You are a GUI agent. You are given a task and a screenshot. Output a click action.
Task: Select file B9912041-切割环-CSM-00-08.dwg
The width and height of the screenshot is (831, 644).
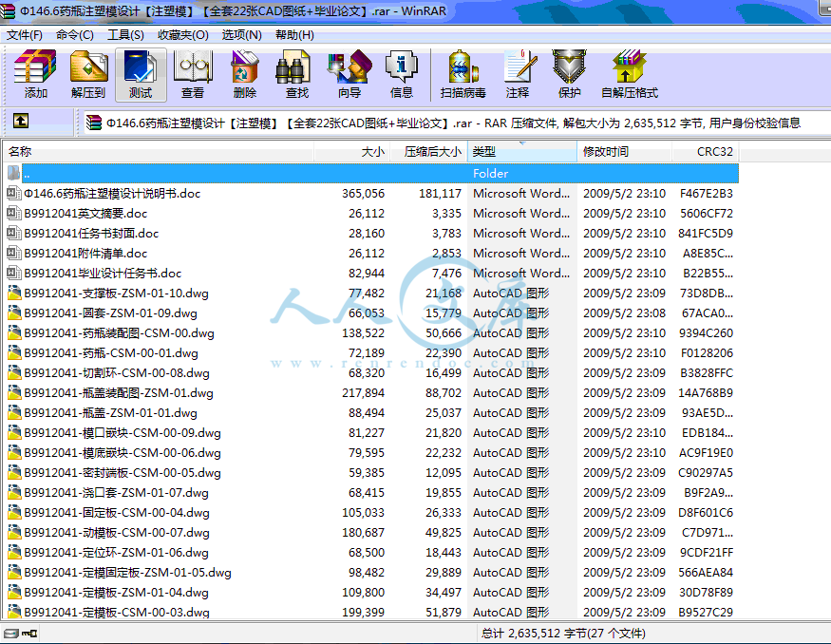coord(117,373)
